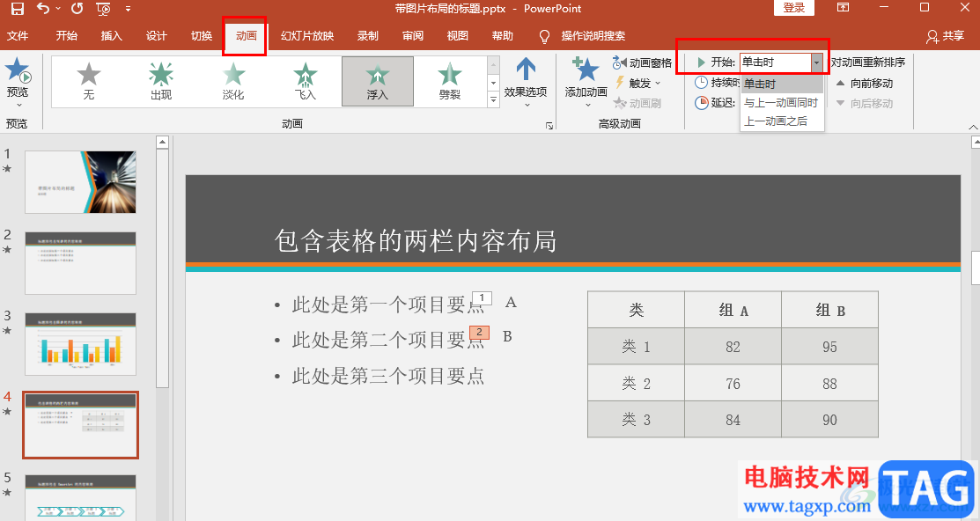
Task: Choose the 出现 animation effect
Action: (161, 82)
